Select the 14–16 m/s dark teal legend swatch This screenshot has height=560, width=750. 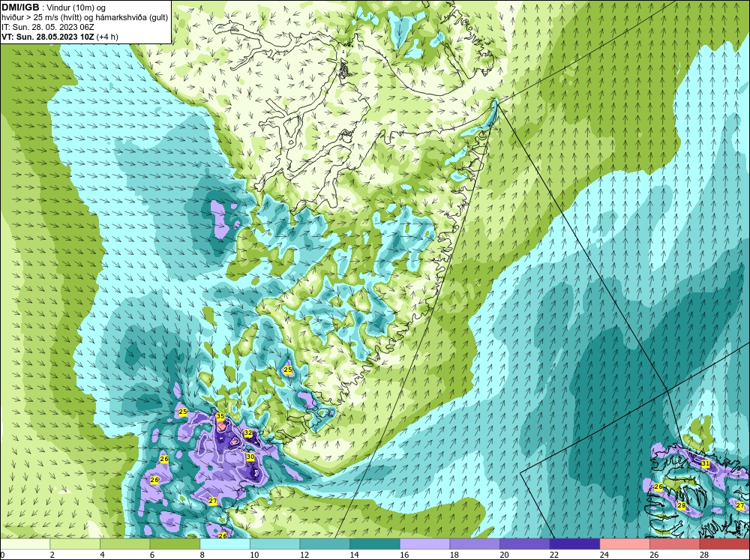tap(374, 544)
